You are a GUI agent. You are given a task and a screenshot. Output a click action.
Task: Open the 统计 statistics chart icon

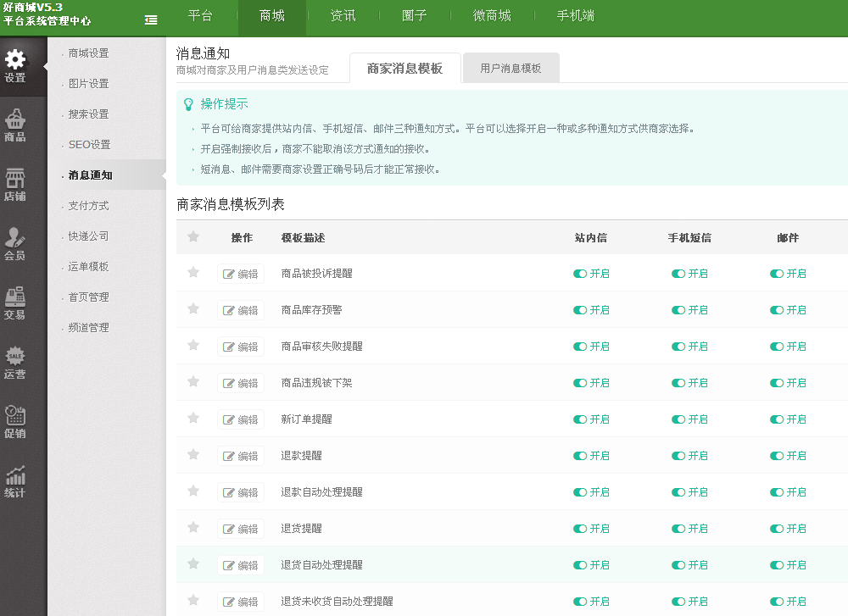15,482
